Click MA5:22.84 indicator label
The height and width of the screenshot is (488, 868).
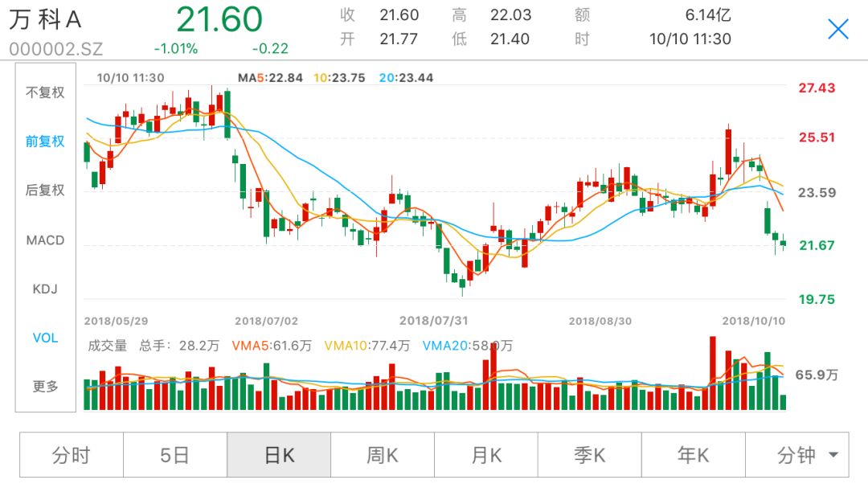coord(270,78)
